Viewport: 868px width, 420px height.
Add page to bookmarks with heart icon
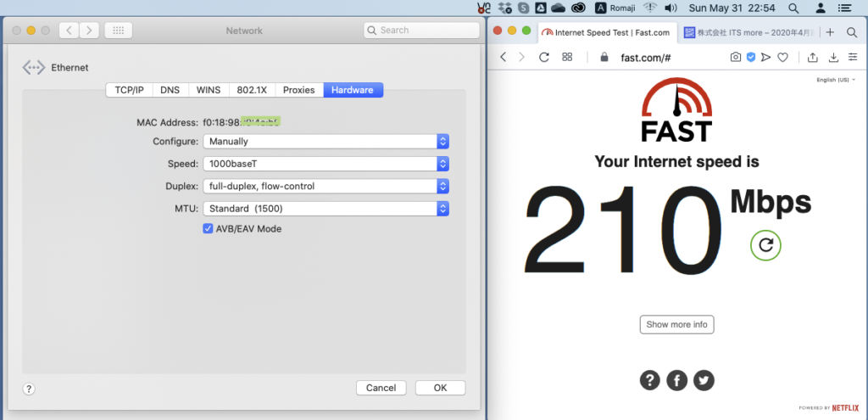pos(783,58)
